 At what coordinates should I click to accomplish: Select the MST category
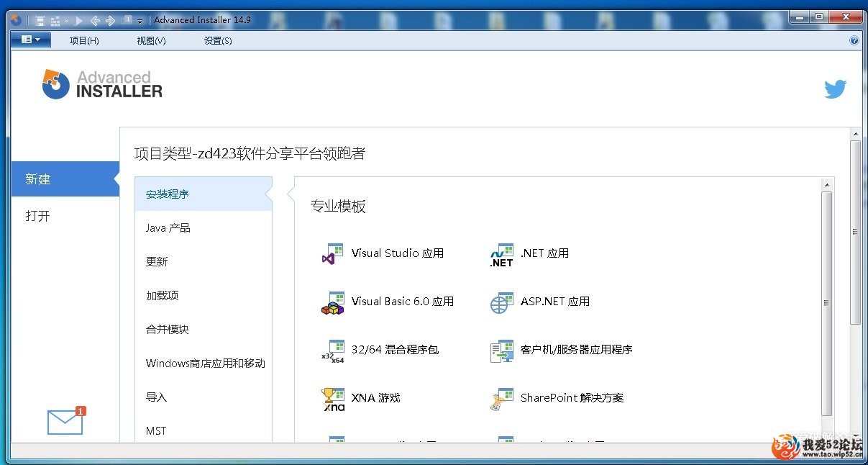204,430
